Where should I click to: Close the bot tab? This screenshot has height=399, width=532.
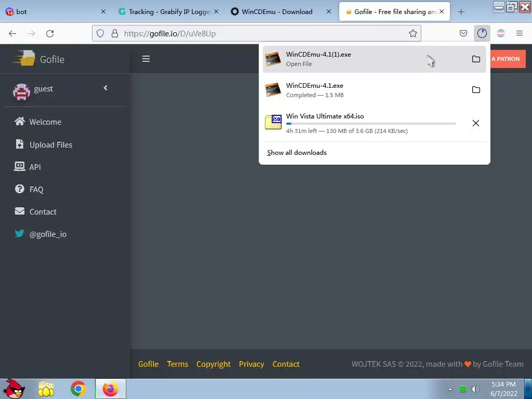103,11
